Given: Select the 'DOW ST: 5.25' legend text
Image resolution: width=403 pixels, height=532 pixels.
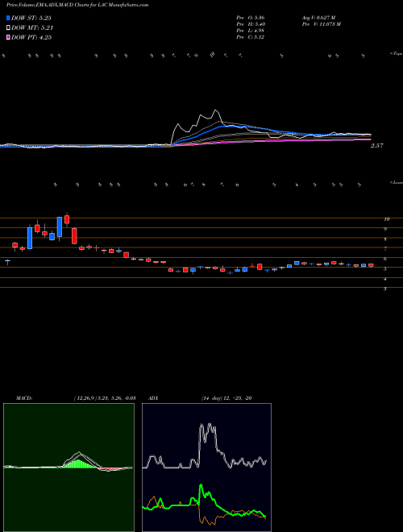Looking at the screenshot, I should click(x=31, y=18).
